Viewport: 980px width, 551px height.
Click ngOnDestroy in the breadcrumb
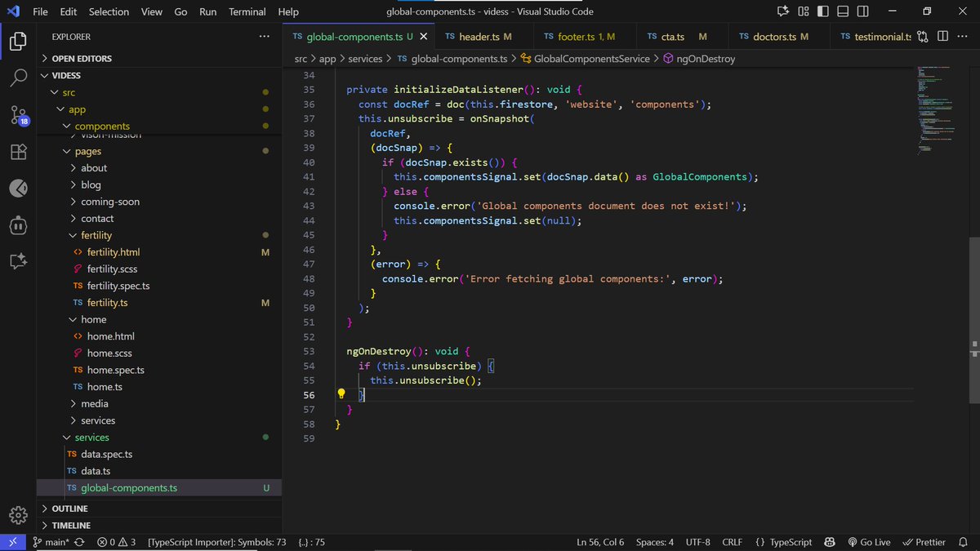pos(706,59)
